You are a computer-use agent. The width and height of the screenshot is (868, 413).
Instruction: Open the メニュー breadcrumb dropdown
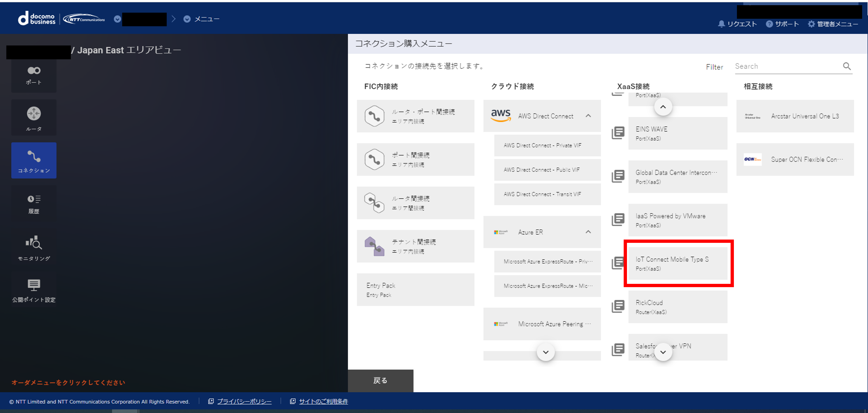(x=187, y=19)
